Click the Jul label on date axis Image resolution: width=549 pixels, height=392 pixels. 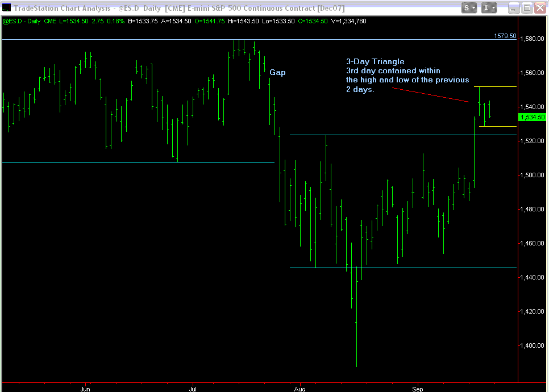pos(192,389)
